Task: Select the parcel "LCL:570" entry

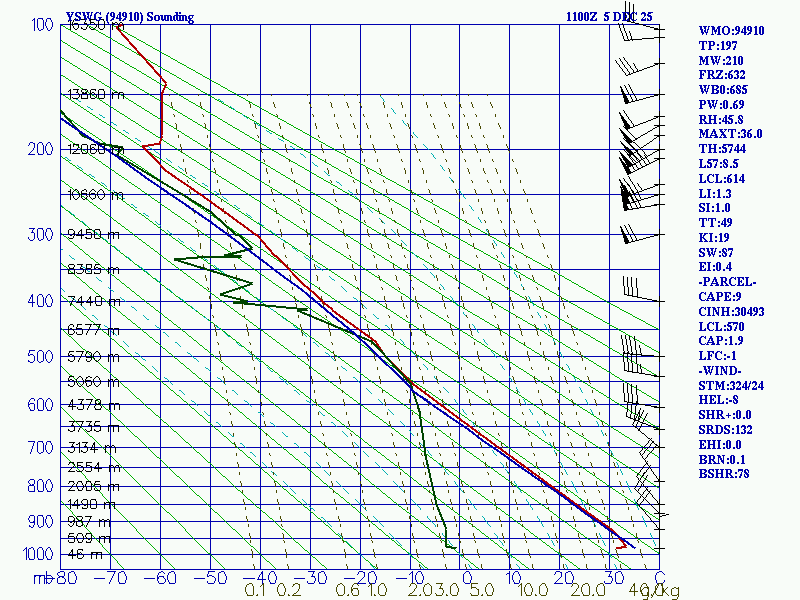Action: pos(721,326)
